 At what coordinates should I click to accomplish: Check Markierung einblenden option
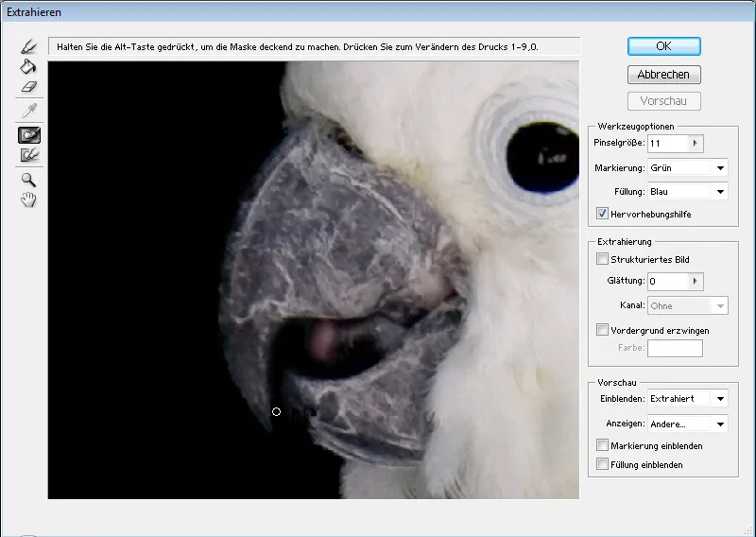click(x=602, y=445)
